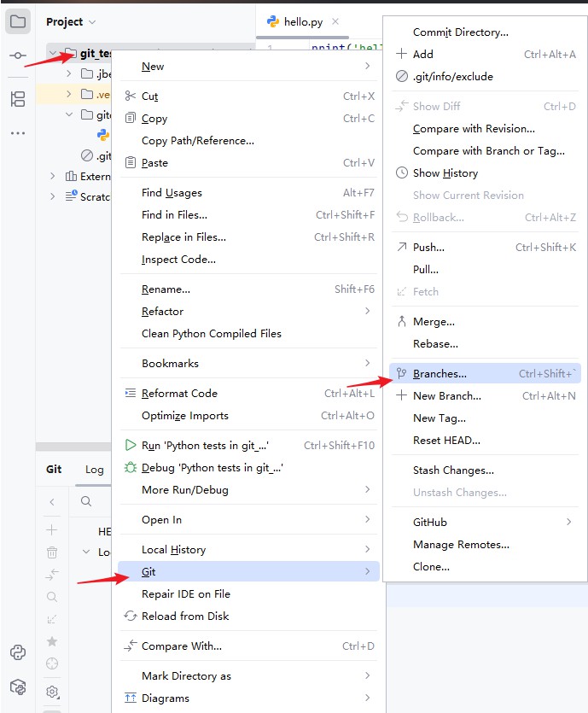
Task: Expand the External Libraries node
Action: [53, 176]
